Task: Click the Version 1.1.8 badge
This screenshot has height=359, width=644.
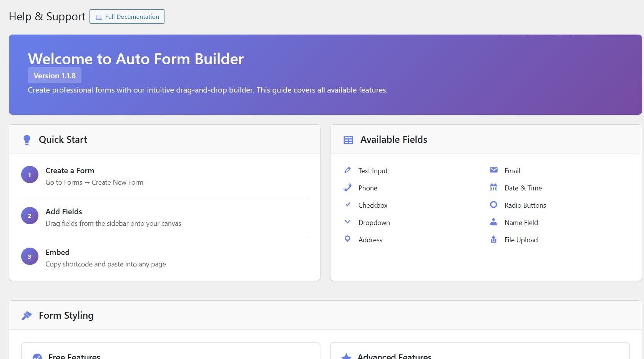Action: [x=55, y=75]
